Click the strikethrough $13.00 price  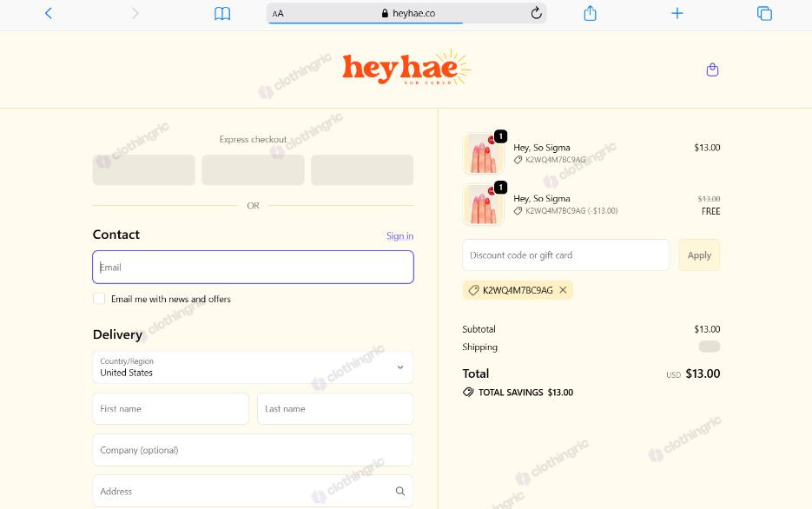pos(709,199)
